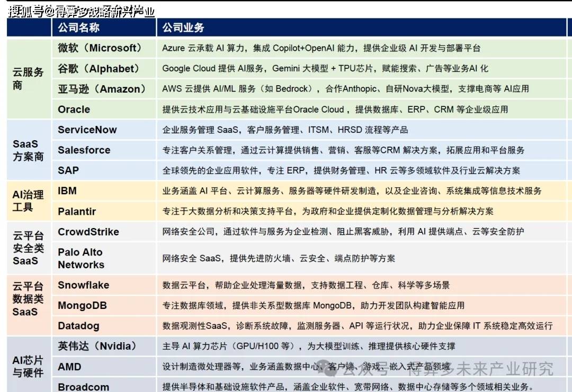Select the 英伟达（Nvidia） company cell
The height and width of the screenshot is (392, 572).
(x=97, y=346)
